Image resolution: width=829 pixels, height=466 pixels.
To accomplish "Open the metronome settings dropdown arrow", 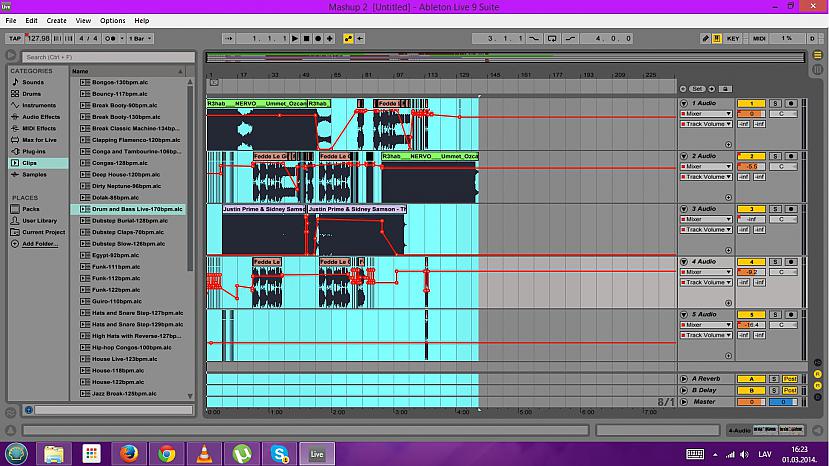I will click(x=122, y=39).
